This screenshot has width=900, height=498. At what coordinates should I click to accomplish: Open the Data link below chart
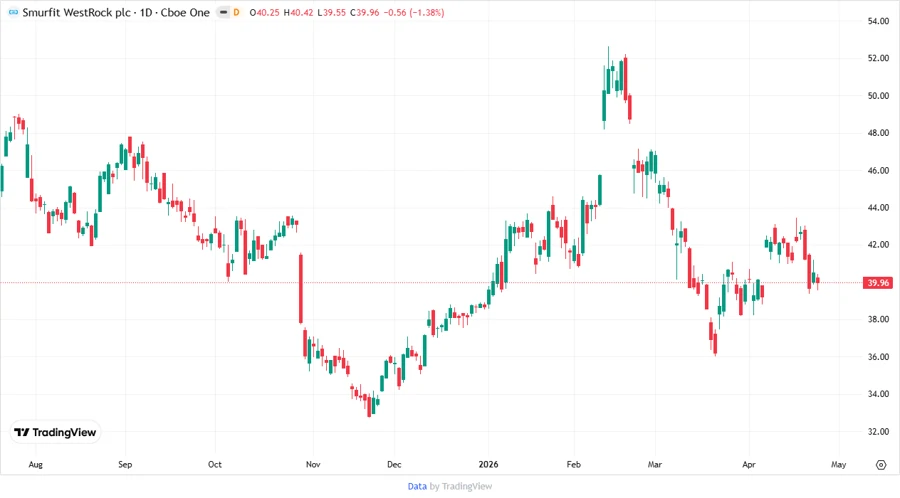(417, 487)
